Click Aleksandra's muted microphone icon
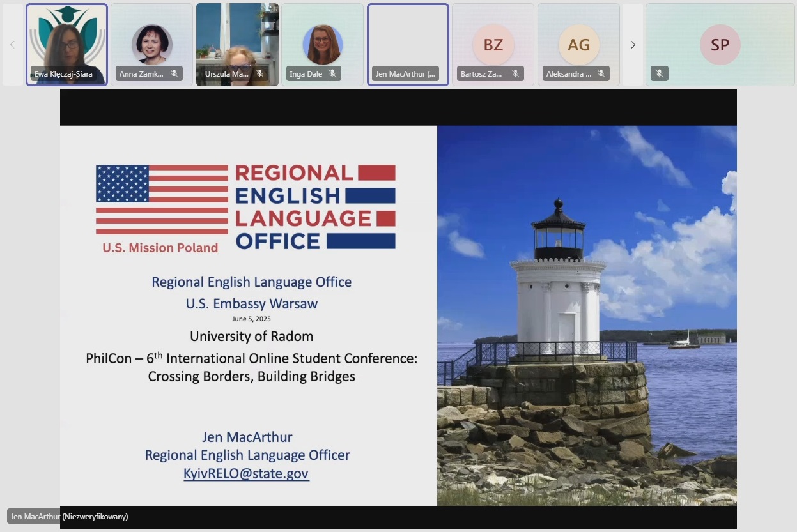The image size is (797, 532). [x=601, y=74]
